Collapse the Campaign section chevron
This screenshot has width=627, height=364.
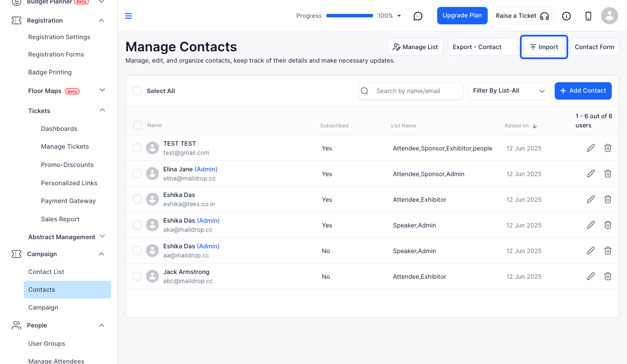pyautogui.click(x=101, y=254)
